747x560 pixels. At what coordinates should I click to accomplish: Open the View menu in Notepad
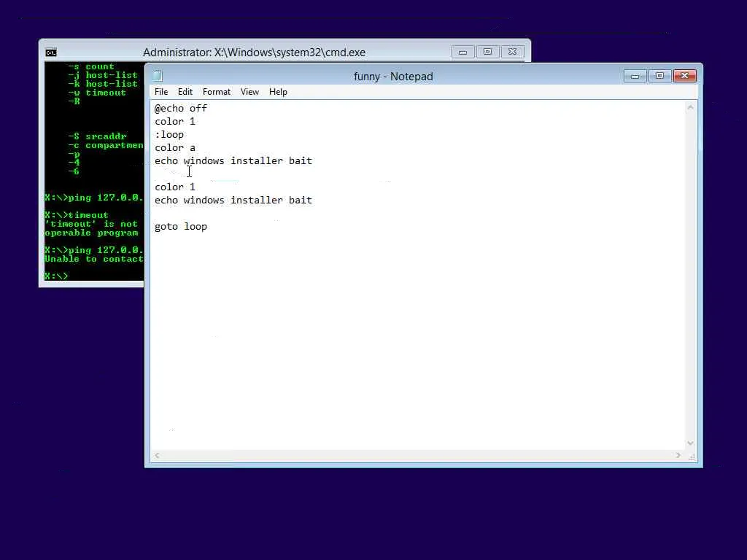249,92
